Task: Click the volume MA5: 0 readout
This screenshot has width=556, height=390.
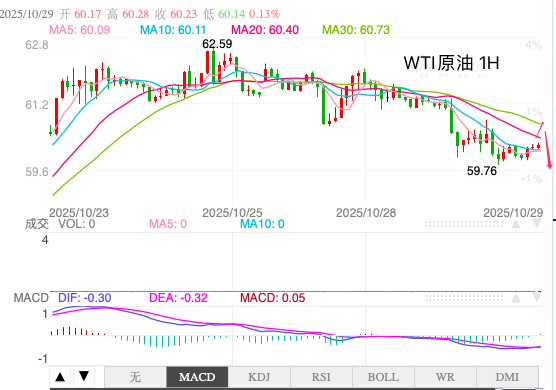Action: (168, 224)
